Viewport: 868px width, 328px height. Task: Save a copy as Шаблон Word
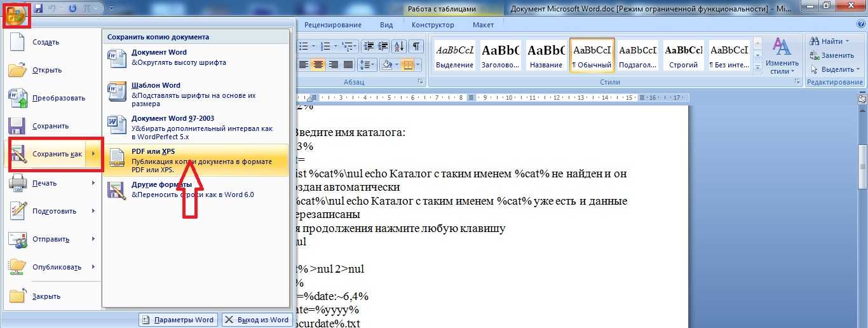[198, 95]
